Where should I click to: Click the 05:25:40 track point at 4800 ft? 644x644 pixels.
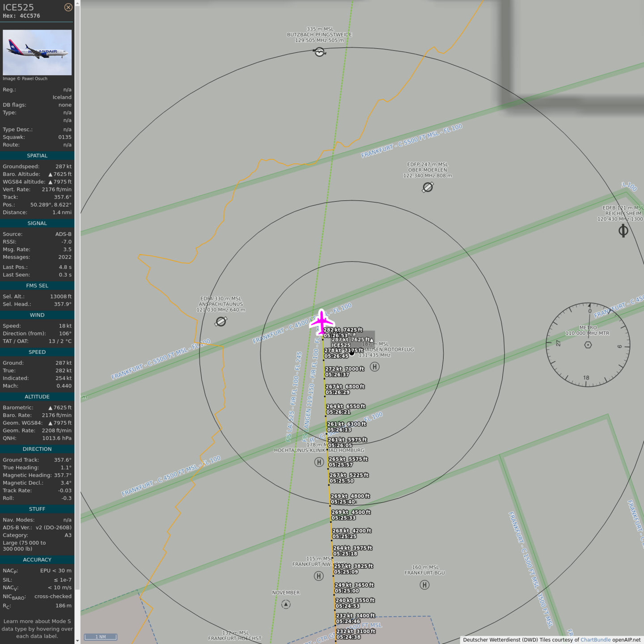coord(330,506)
